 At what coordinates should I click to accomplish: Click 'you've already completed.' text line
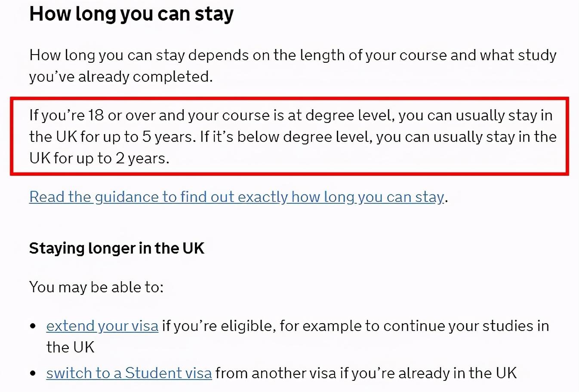[x=121, y=77]
